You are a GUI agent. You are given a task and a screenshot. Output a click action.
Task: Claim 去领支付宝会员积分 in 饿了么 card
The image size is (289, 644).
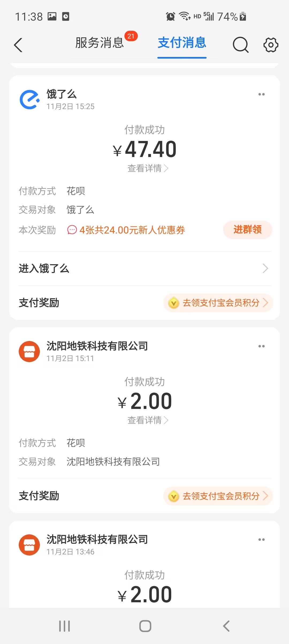click(218, 303)
